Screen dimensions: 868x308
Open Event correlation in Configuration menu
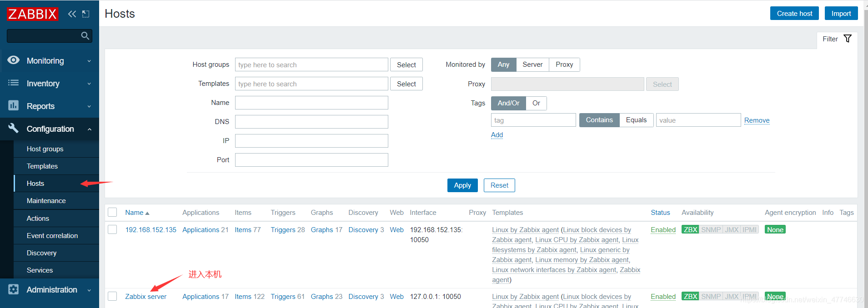click(x=56, y=236)
